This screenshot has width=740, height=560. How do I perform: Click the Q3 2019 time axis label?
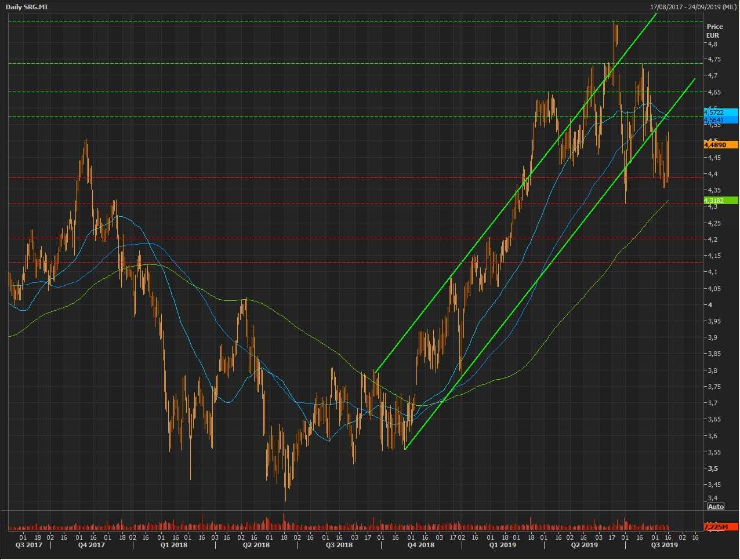tap(664, 545)
